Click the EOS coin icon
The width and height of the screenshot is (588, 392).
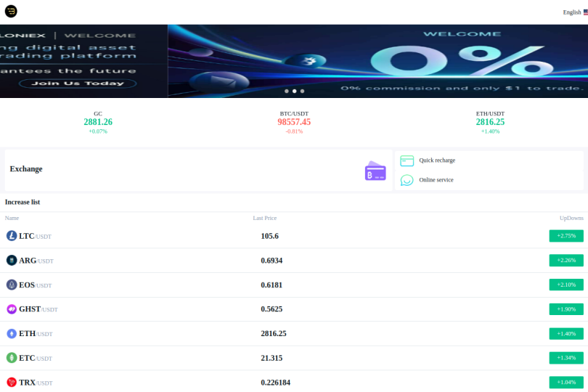click(x=12, y=285)
